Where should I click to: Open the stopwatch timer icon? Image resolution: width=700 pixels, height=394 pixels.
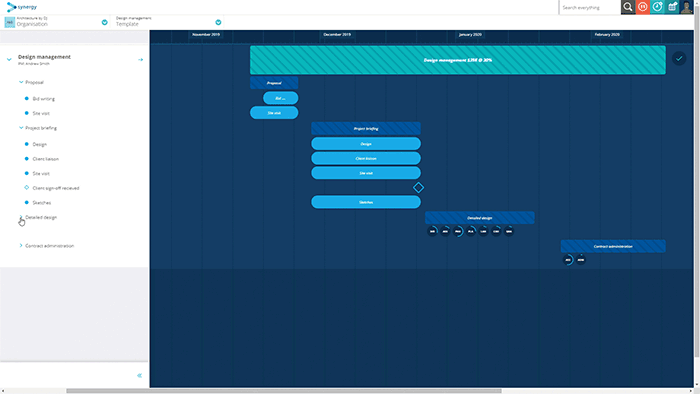click(x=657, y=7)
